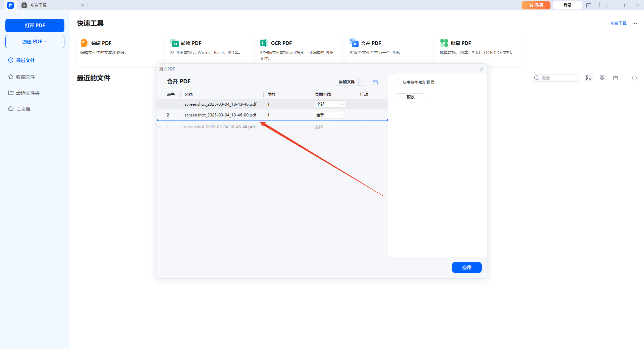644x349 pixels.
Task: Click the refresh icon beside the search box
Action: click(634, 78)
